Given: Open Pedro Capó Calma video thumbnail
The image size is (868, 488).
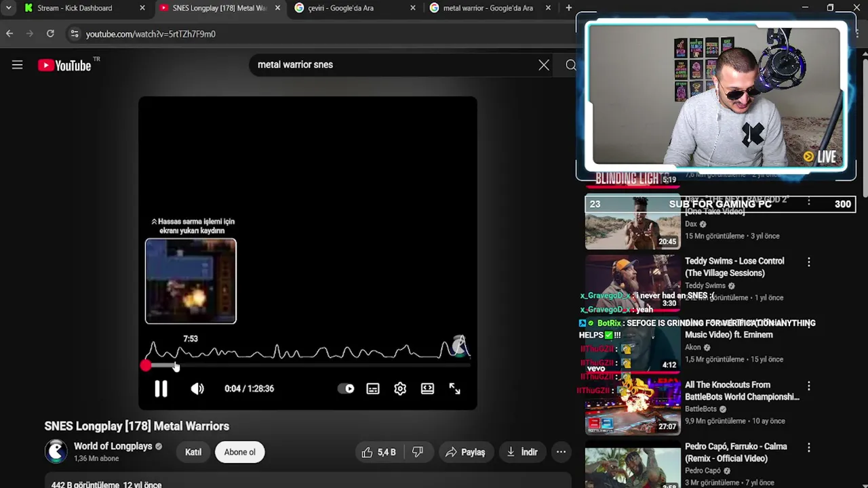Looking at the screenshot, I should [x=633, y=465].
